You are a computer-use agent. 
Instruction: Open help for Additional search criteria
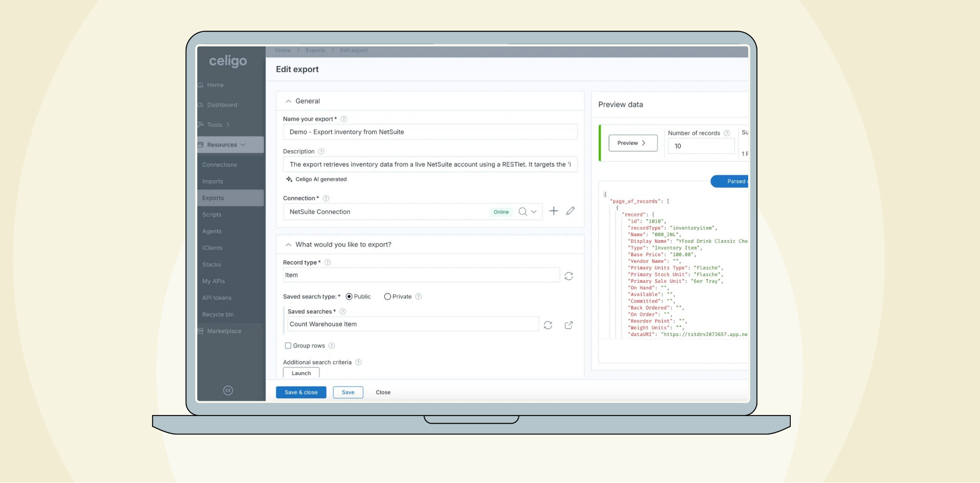click(359, 362)
